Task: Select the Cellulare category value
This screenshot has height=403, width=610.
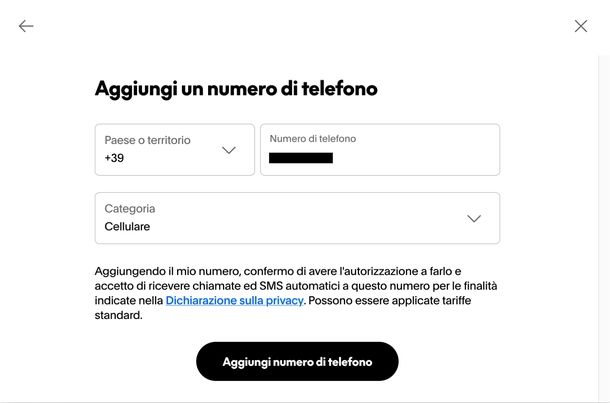Action: [127, 227]
